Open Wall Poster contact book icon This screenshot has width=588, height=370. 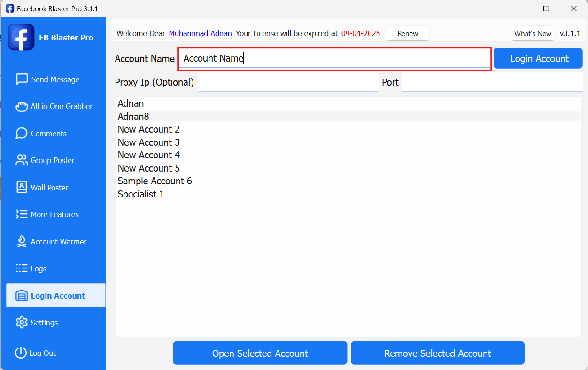click(x=22, y=188)
